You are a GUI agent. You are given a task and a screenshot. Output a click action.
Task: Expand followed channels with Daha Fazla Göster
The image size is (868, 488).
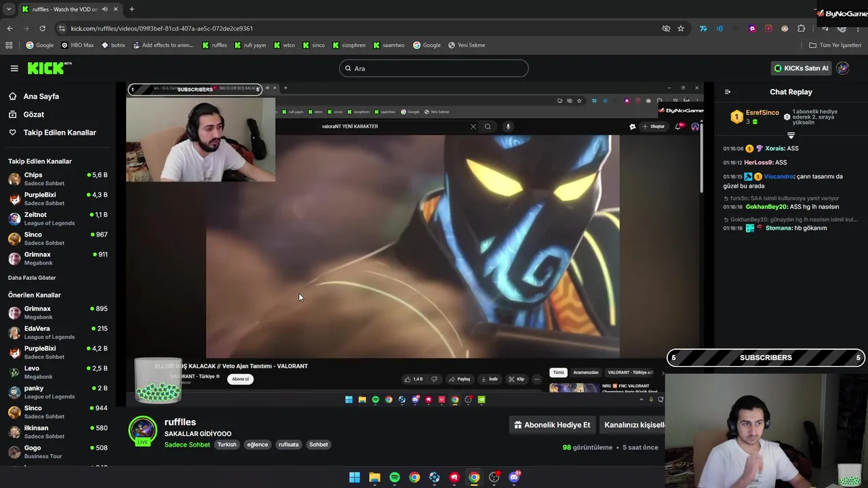[32, 278]
